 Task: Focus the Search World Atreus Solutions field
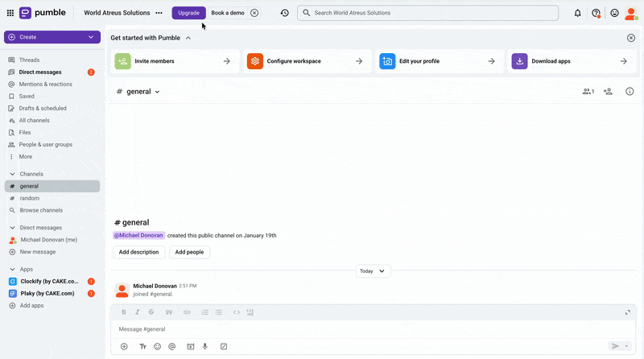[x=427, y=13]
